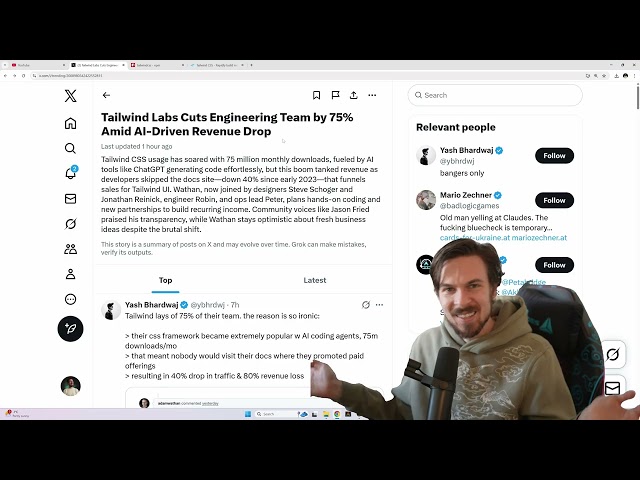The image size is (640, 480).
Task: Open browser zoom magnifier icon
Action: point(596,76)
